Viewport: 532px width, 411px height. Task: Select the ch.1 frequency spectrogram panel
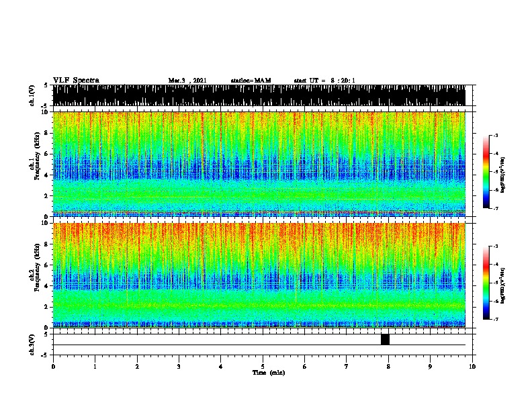pyautogui.click(x=259, y=164)
